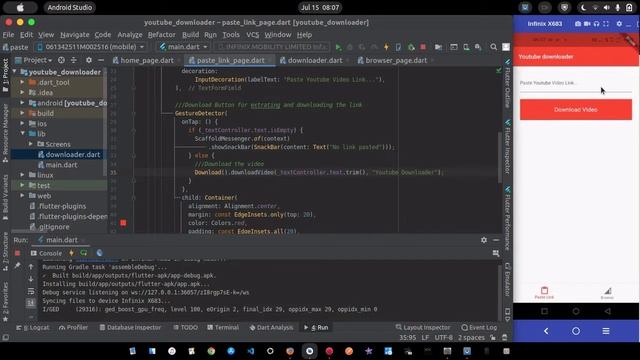Click the up arrow in Run console sidebar
640x360 pixels.
tap(31, 267)
